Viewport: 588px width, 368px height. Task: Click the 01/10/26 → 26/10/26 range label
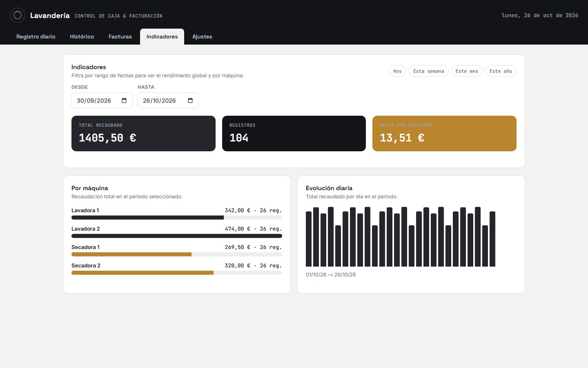331,275
